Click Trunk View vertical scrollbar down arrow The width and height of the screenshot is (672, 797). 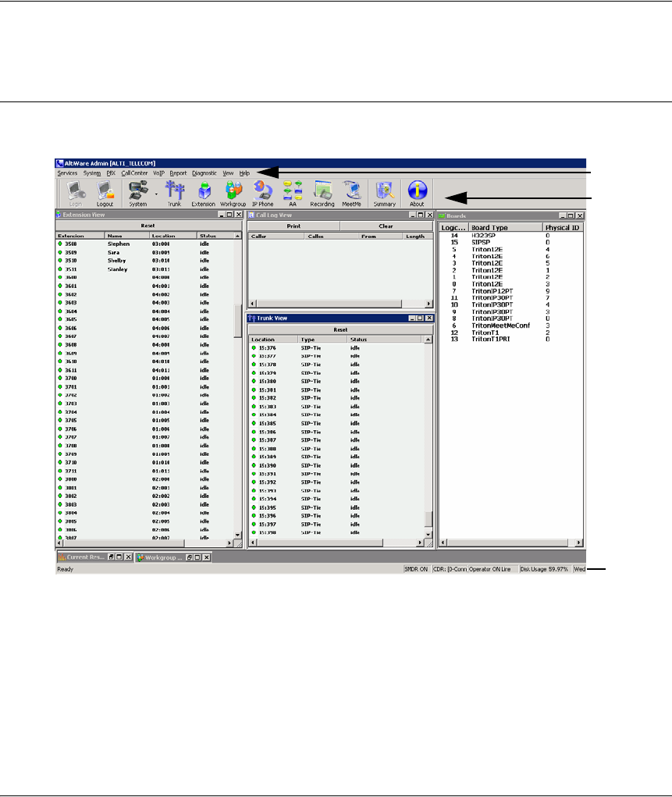click(x=428, y=535)
